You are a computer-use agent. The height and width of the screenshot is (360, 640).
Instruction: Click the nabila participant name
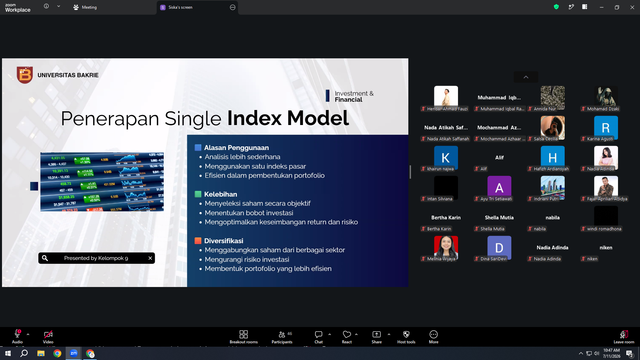click(x=553, y=218)
